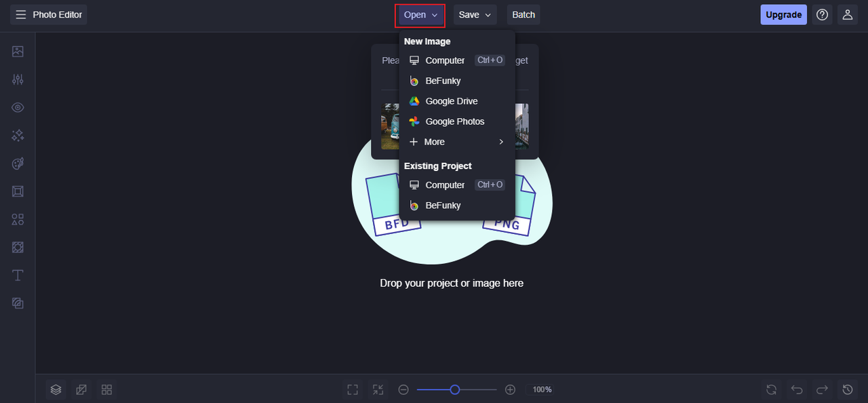Image resolution: width=868 pixels, height=403 pixels.
Task: Open the hamburger menu beside Photo Editor
Action: tap(21, 15)
